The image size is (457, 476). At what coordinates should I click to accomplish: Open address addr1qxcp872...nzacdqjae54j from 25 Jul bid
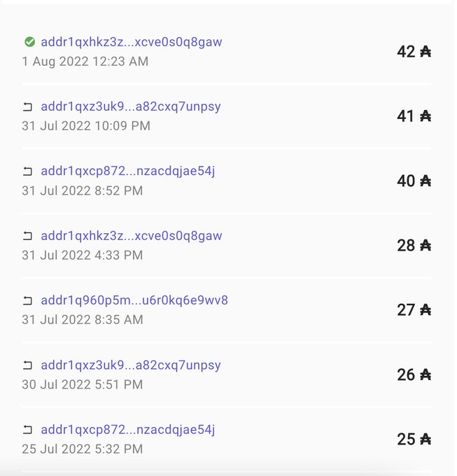coord(128,430)
